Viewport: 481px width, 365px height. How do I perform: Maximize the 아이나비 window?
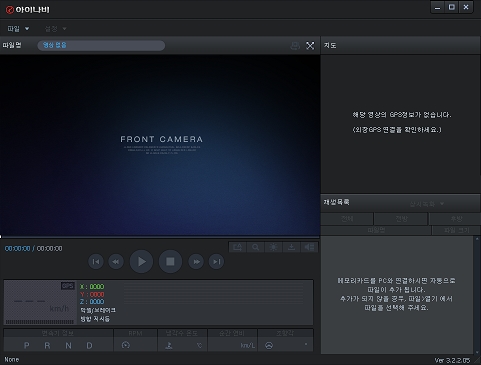[x=452, y=7]
